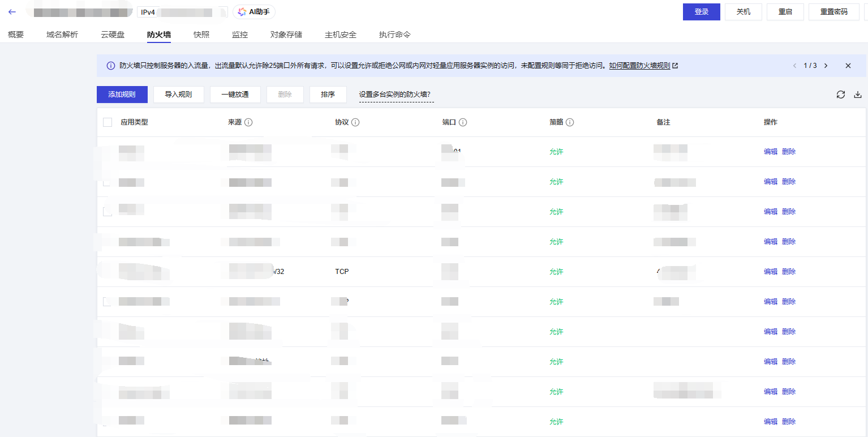Click the 添加规则 button
Viewport: 868px width, 437px height.
(x=122, y=95)
